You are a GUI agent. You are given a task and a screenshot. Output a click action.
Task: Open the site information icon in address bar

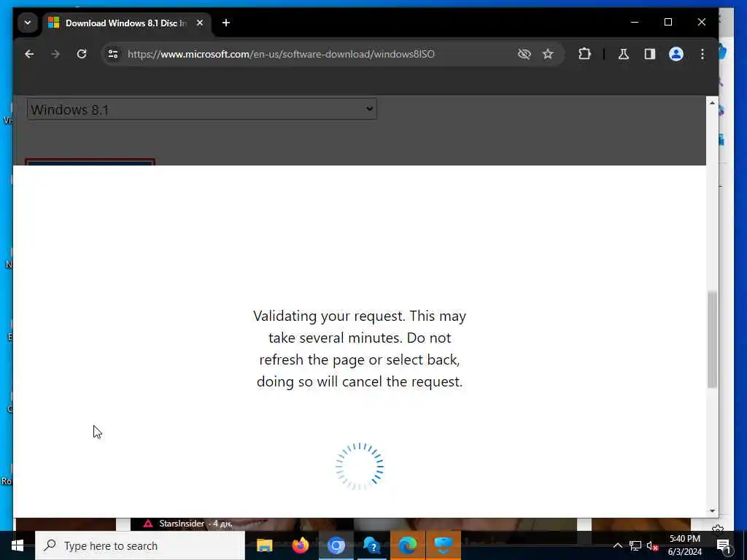coord(113,54)
